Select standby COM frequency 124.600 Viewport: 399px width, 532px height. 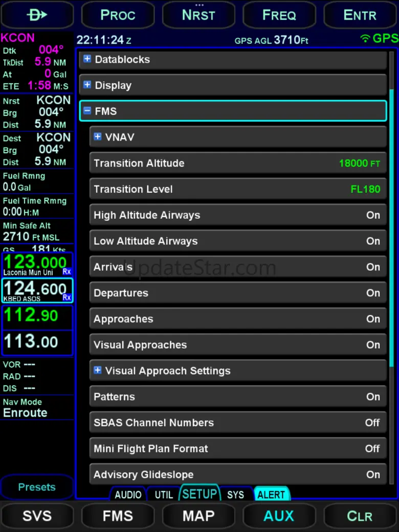tap(37, 290)
